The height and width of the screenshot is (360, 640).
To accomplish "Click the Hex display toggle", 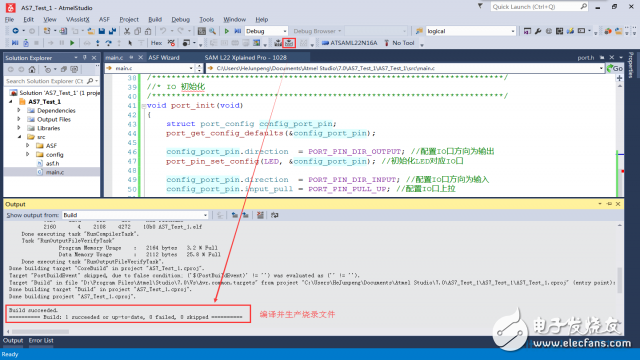I will point(156,43).
